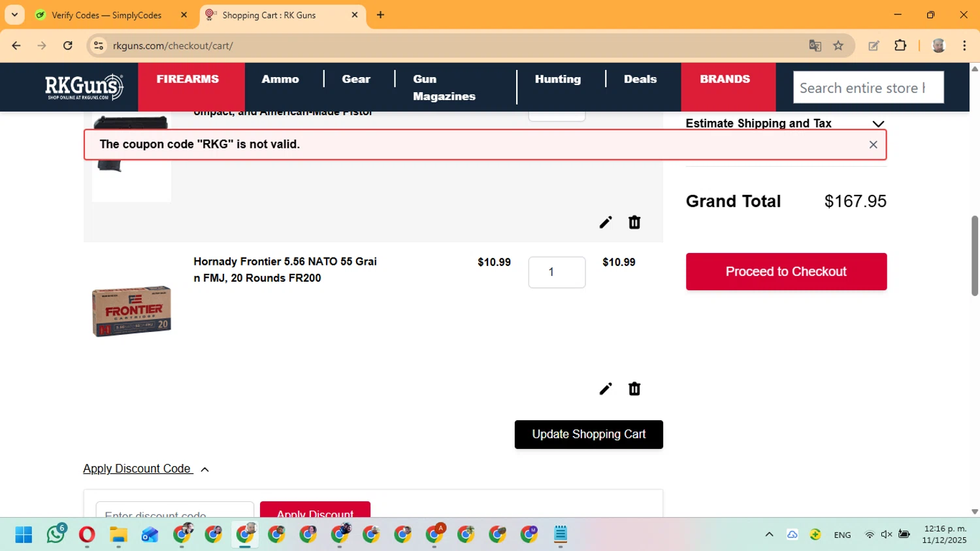The width and height of the screenshot is (980, 551).
Task: Open the Extensions puzzle icon
Action: click(900, 46)
